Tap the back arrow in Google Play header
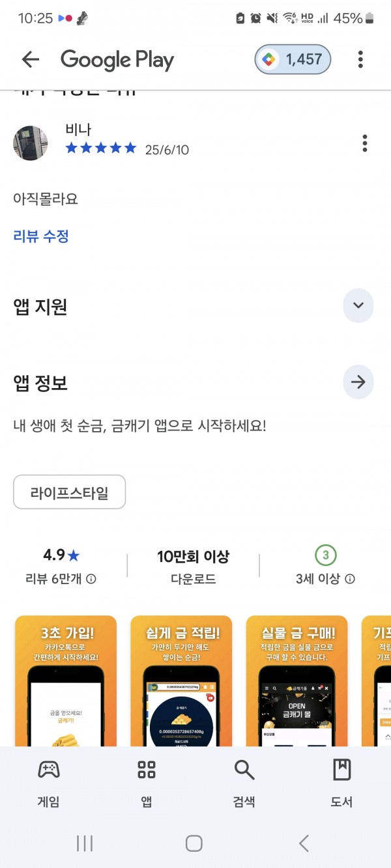This screenshot has height=868, width=391. click(31, 60)
